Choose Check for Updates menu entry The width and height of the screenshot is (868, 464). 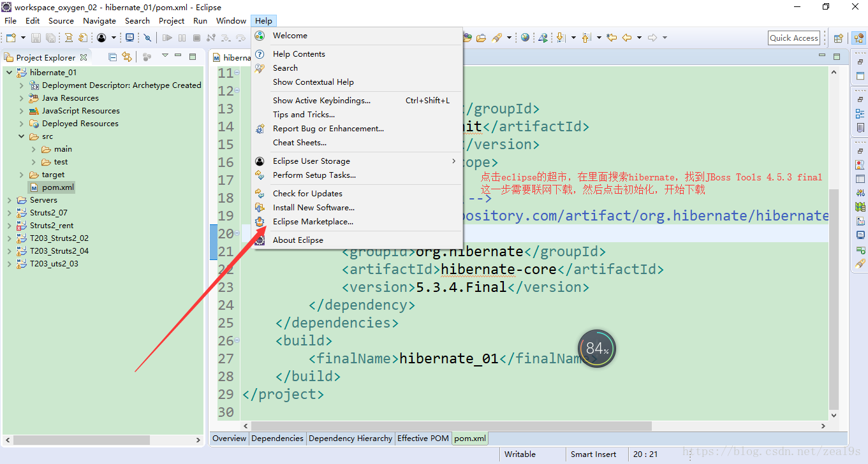(x=357, y=194)
